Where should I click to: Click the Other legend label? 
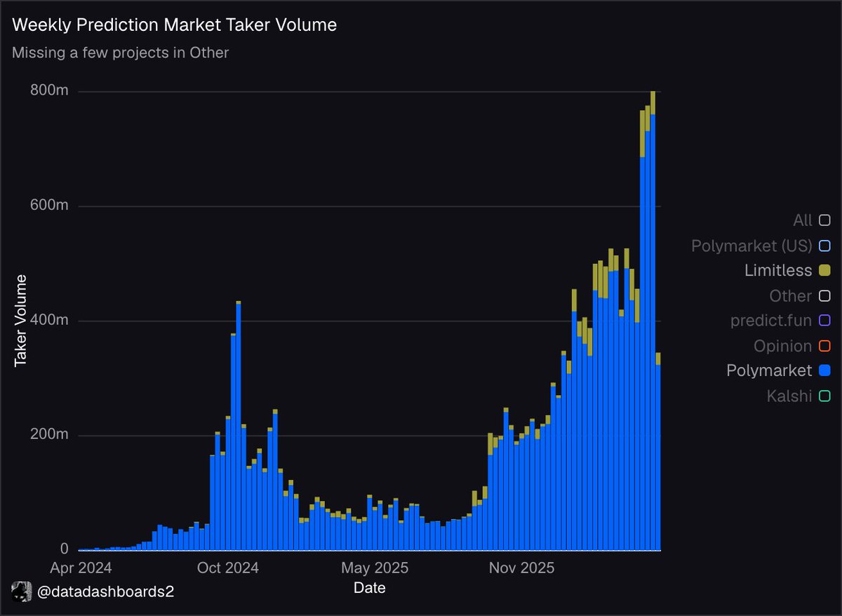point(791,295)
